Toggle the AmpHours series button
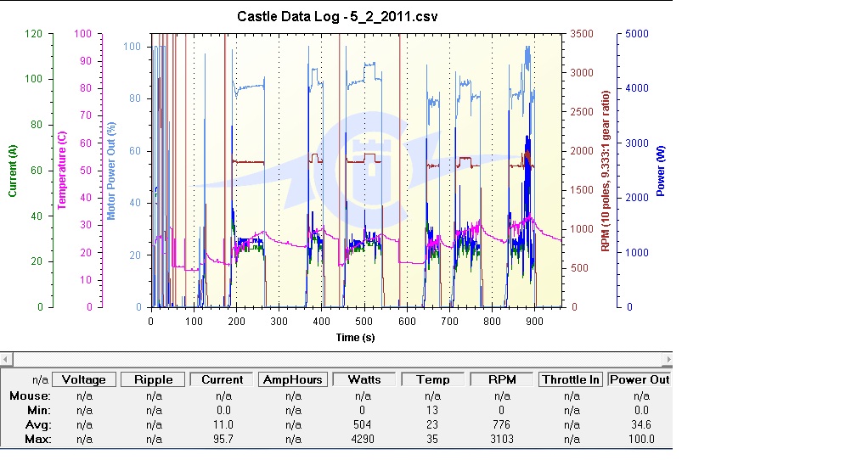The height and width of the screenshot is (460, 868). [x=293, y=380]
